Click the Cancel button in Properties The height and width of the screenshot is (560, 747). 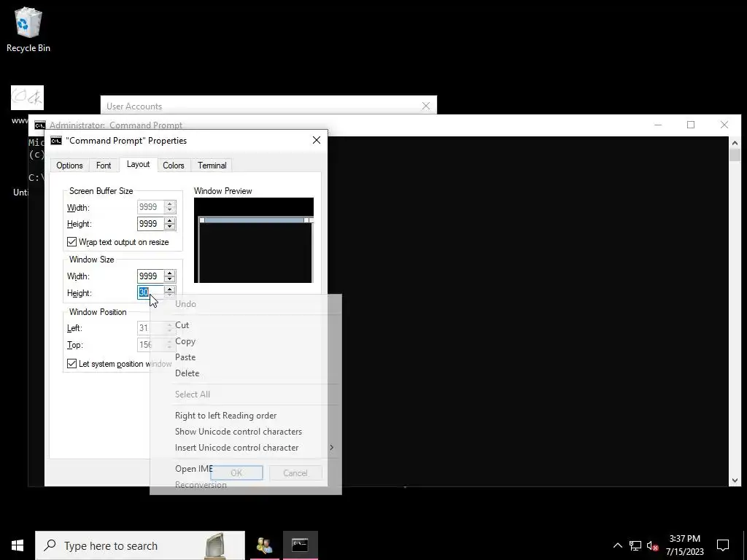[x=295, y=472]
